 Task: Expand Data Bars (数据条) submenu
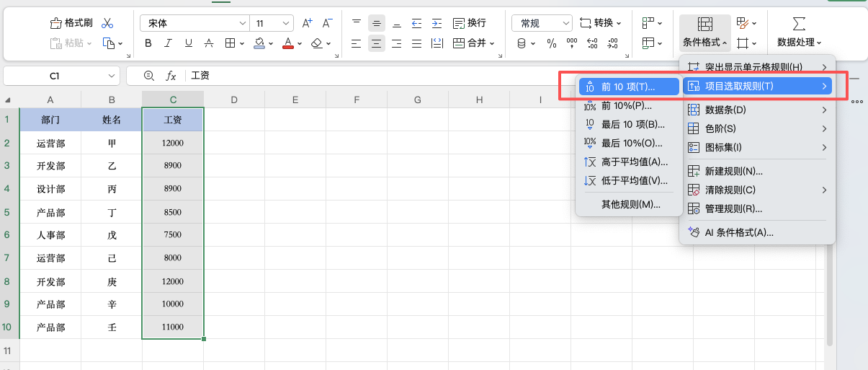[757, 110]
